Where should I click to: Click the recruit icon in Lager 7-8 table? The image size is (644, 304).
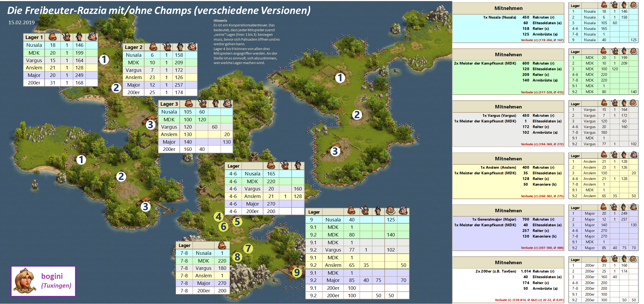click(222, 245)
